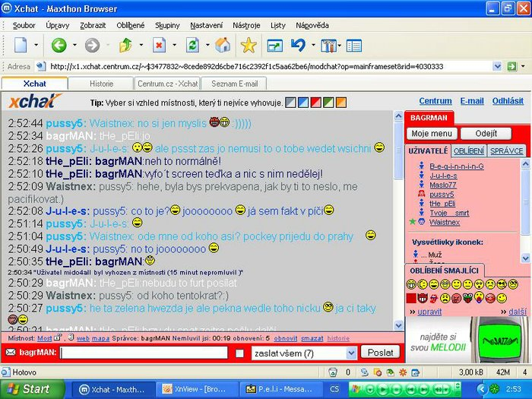Click the blue window icon in status bar
Image resolution: width=532 pixels, height=399 pixels.
(x=415, y=372)
